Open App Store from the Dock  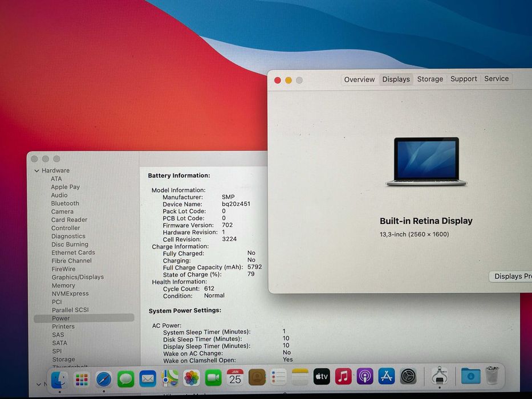point(387,376)
